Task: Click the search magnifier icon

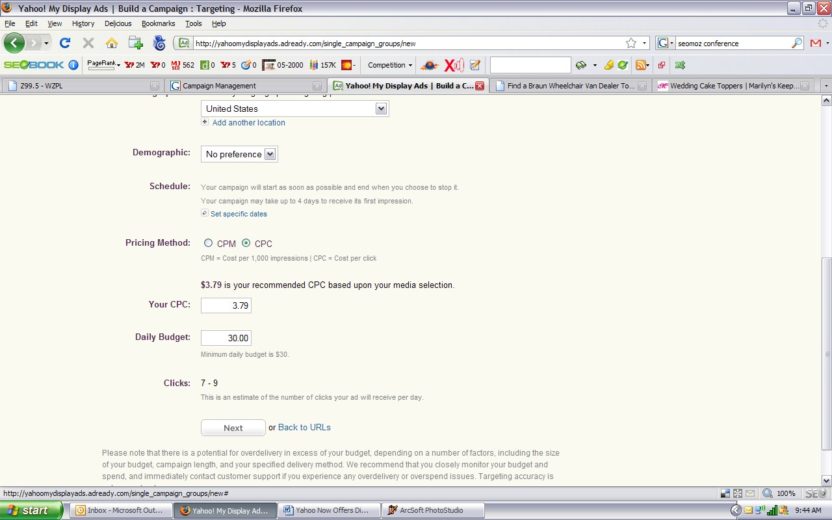Action: coord(796,43)
